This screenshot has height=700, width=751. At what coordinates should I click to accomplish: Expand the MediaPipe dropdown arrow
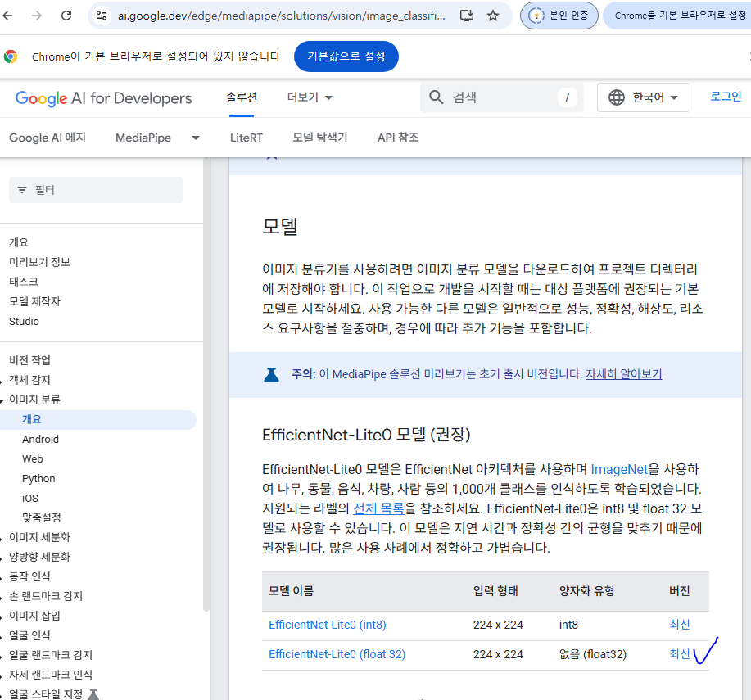(196, 138)
